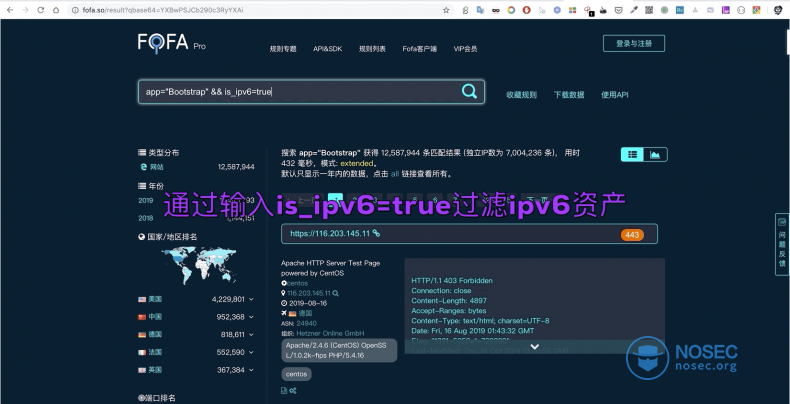Click the Apache/2.4.6 (CentOS) server tag
790x404 pixels.
coord(339,351)
